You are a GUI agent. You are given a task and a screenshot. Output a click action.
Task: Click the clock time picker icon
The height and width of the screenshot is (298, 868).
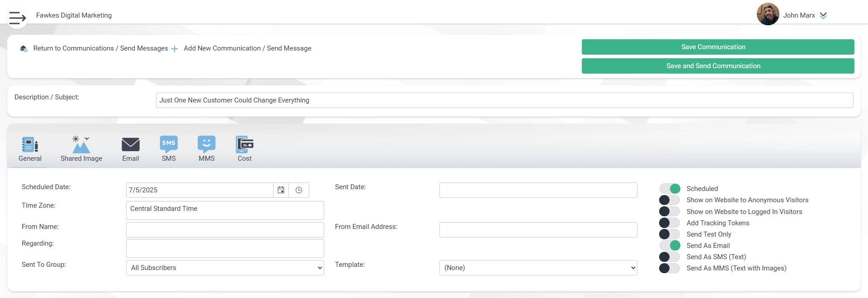tap(299, 190)
